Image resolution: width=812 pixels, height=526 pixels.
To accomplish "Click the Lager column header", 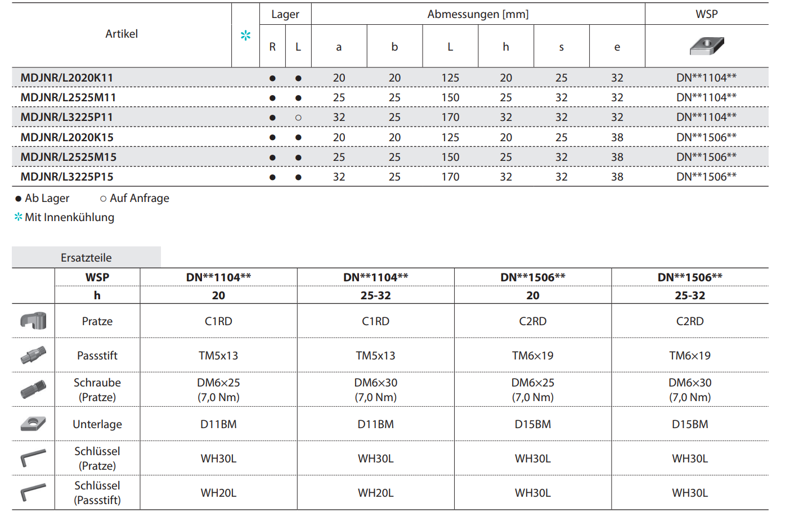I will pyautogui.click(x=285, y=14).
